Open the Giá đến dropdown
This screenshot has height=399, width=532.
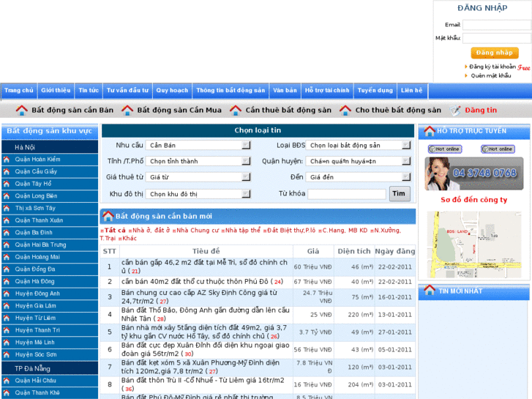coord(359,177)
